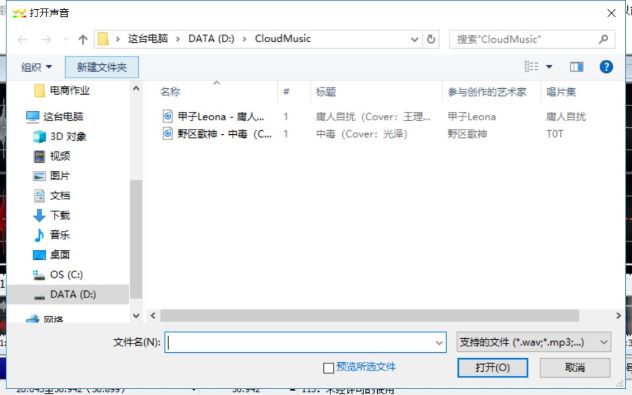632x395 pixels.
Task: Click the artist cell 野区歌神
Action: [x=467, y=134]
